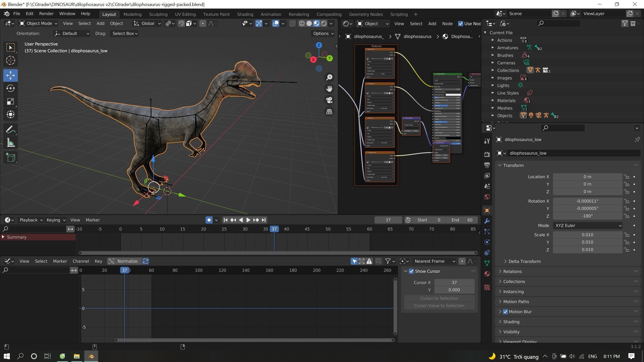The height and width of the screenshot is (362, 644).
Task: Open the Options dropdown in viewport
Action: pos(323,33)
